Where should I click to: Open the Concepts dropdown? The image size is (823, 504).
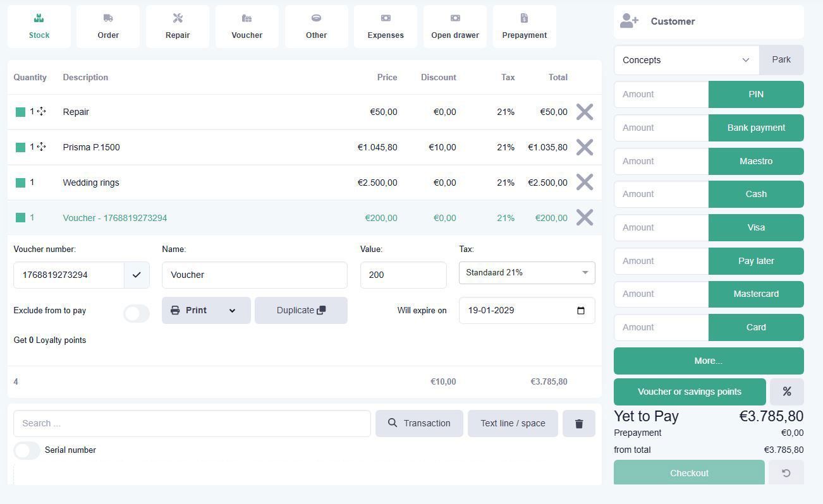[686, 60]
